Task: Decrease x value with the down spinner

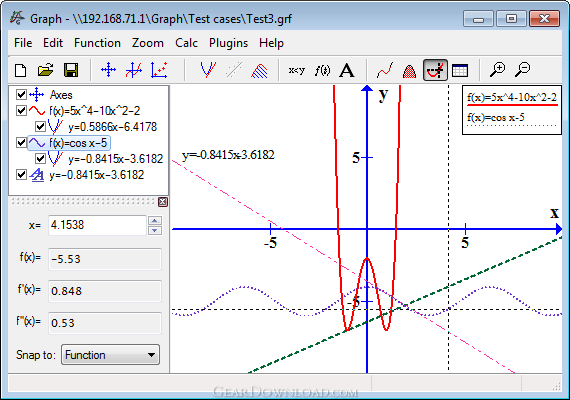Action: pyautogui.click(x=155, y=230)
